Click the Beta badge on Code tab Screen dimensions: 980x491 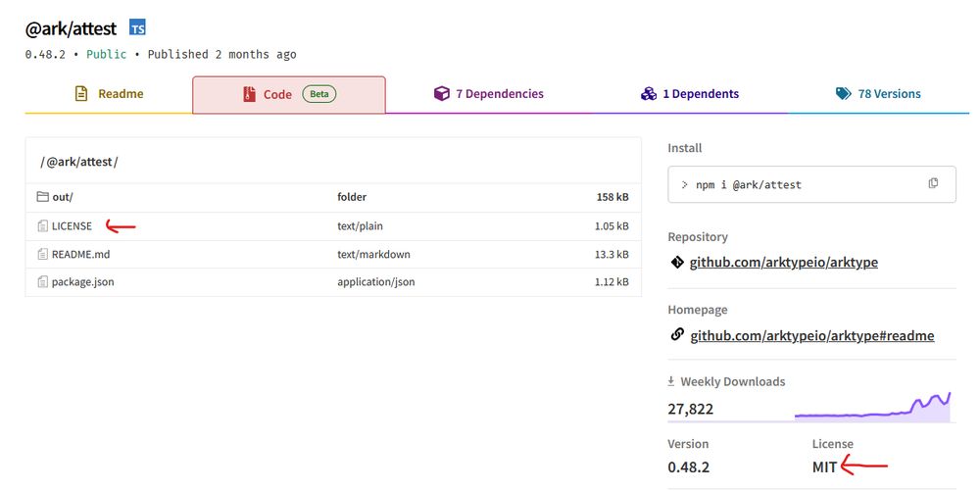click(319, 94)
